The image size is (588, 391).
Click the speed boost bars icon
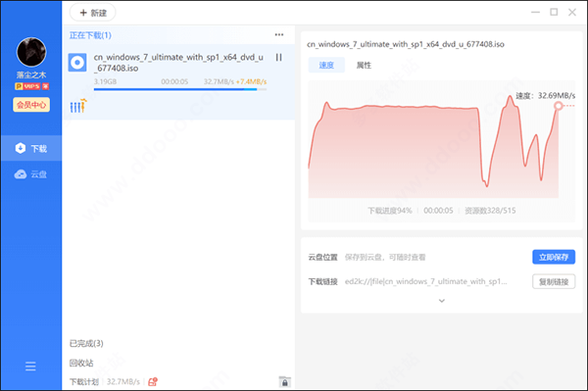pos(78,106)
